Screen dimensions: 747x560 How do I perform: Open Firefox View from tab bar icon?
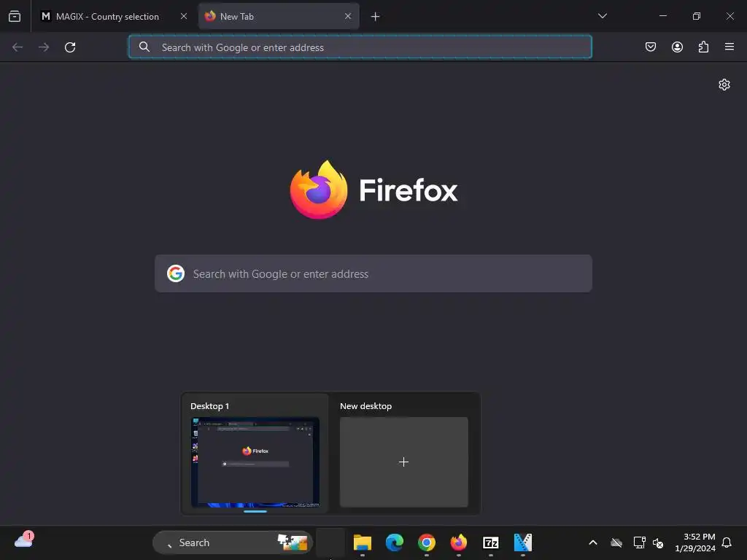pos(15,16)
